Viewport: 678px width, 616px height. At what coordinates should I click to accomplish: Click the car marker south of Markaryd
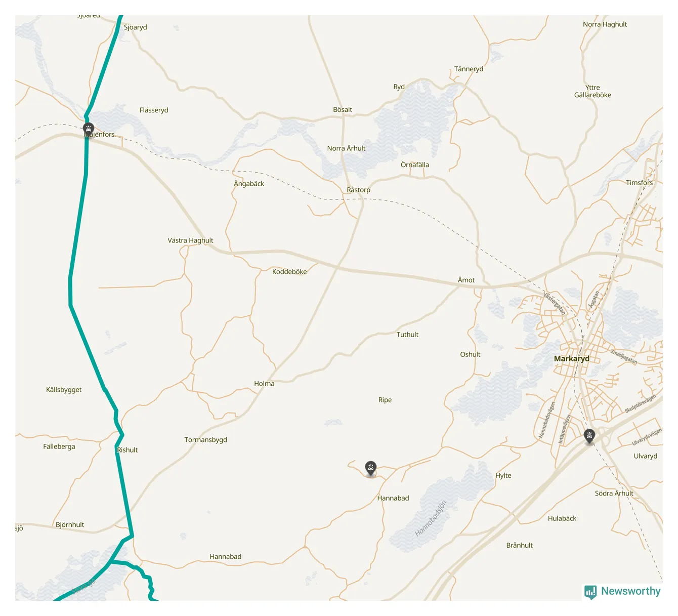click(x=589, y=436)
